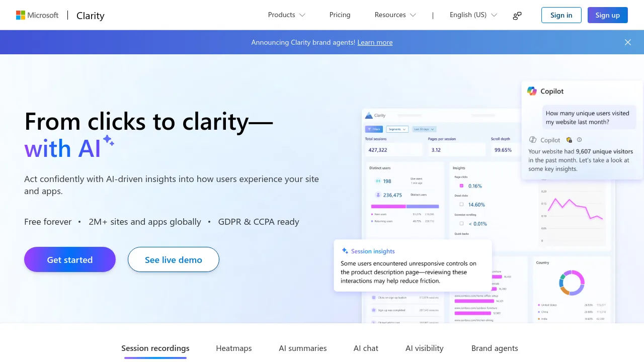Expand the Resources dropdown menu
Image resolution: width=644 pixels, height=362 pixels.
coord(395,15)
